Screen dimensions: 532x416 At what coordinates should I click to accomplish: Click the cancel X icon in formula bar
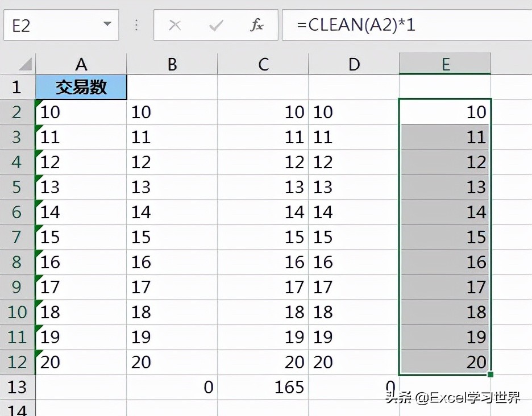[x=174, y=25]
